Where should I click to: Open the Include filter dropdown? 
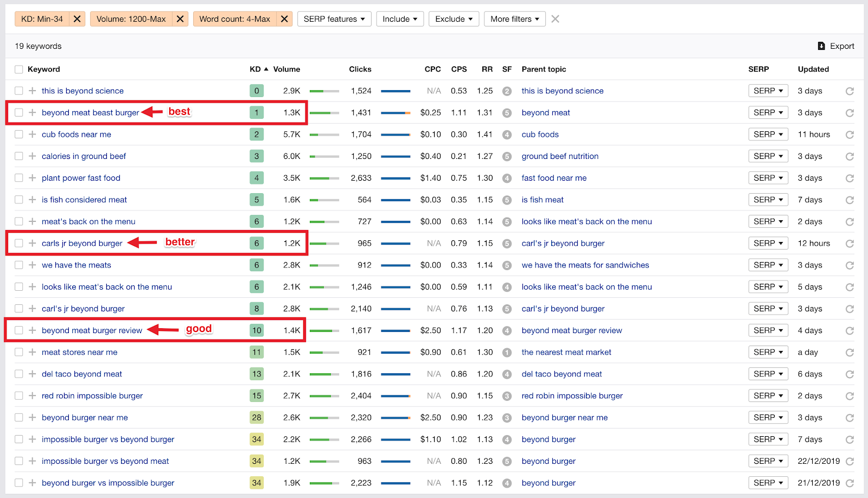400,19
